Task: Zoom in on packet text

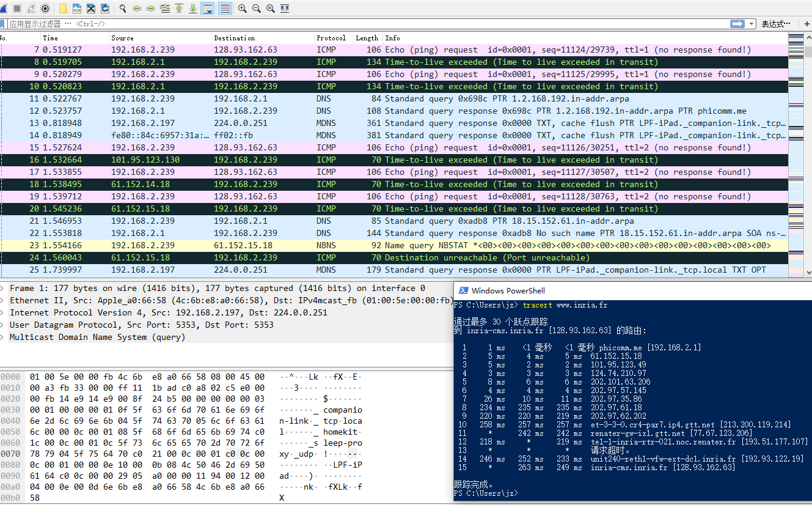Action: point(243,9)
